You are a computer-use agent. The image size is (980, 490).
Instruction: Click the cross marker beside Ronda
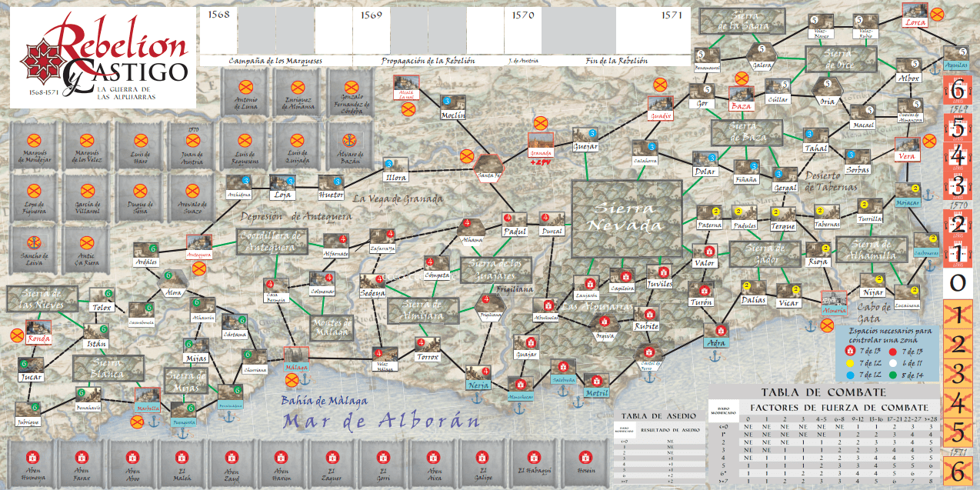(17, 335)
